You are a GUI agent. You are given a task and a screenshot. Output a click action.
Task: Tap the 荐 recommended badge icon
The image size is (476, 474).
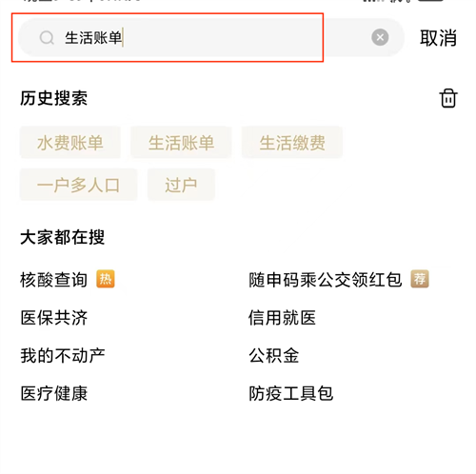point(420,279)
